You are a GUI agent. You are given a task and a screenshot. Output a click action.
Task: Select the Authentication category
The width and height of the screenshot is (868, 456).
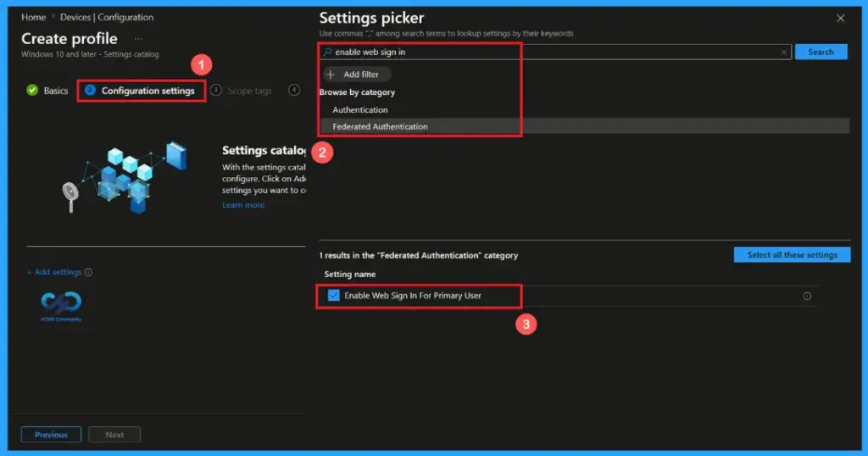pyautogui.click(x=359, y=109)
